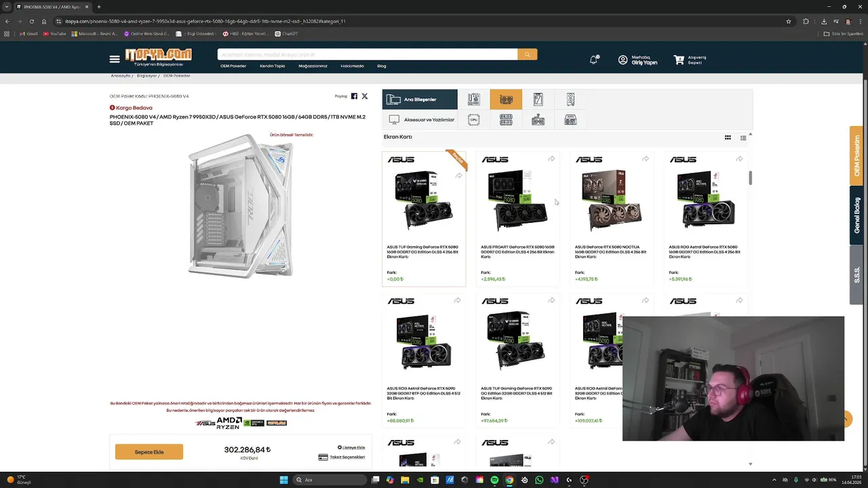
Task: Select the graphics card component icon (highlighted orange)
Action: (x=506, y=99)
